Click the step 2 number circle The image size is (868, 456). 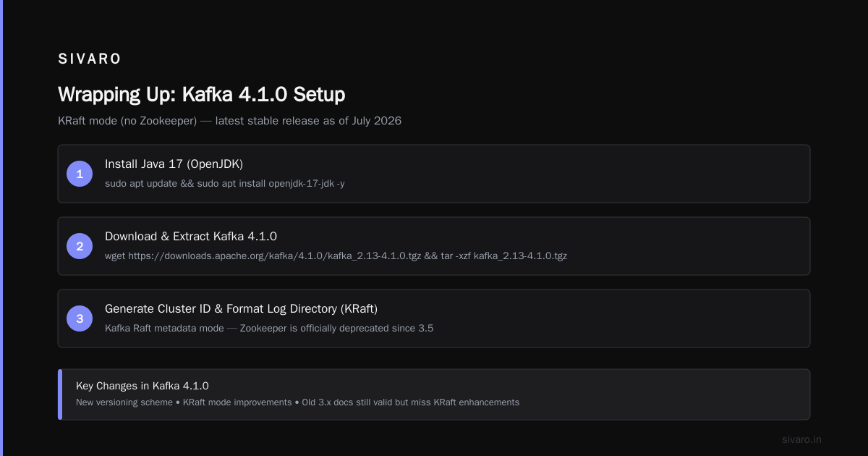(x=80, y=246)
